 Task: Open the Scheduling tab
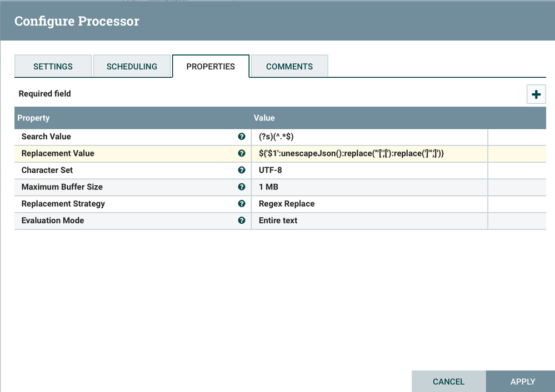point(132,67)
